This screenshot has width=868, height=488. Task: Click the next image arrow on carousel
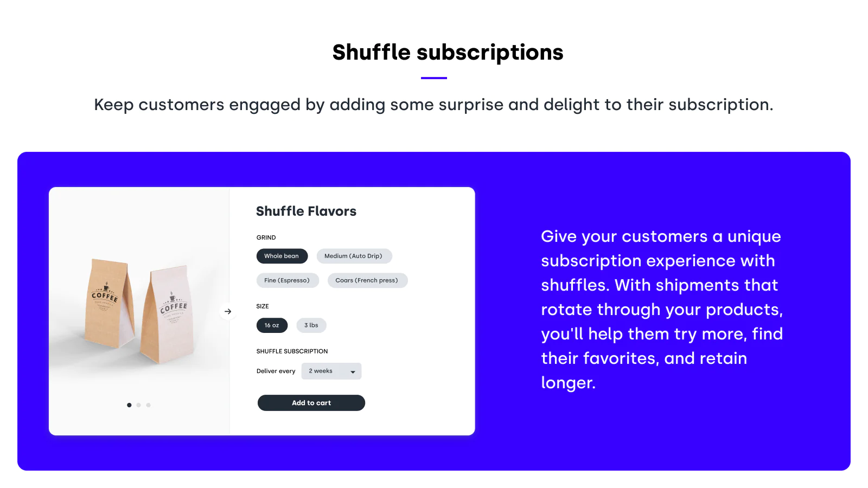228,311
